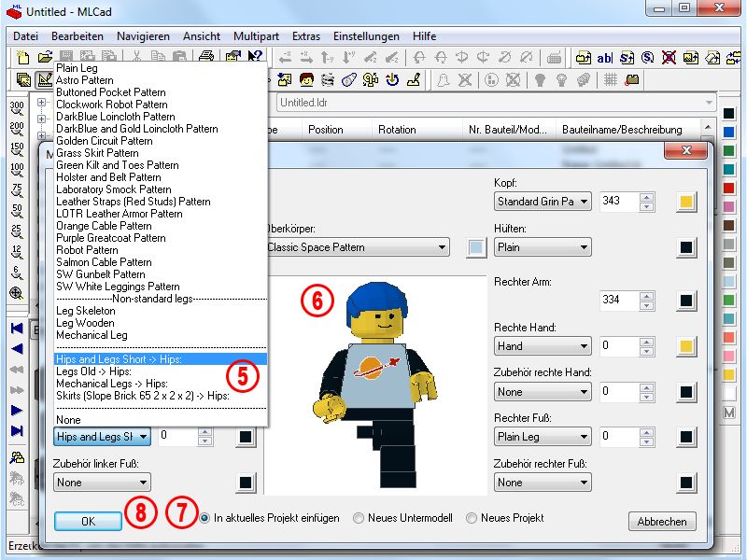Open the Rechte Hand 'Hand' dropdown
Viewport: 747px width, 560px height.
point(543,346)
